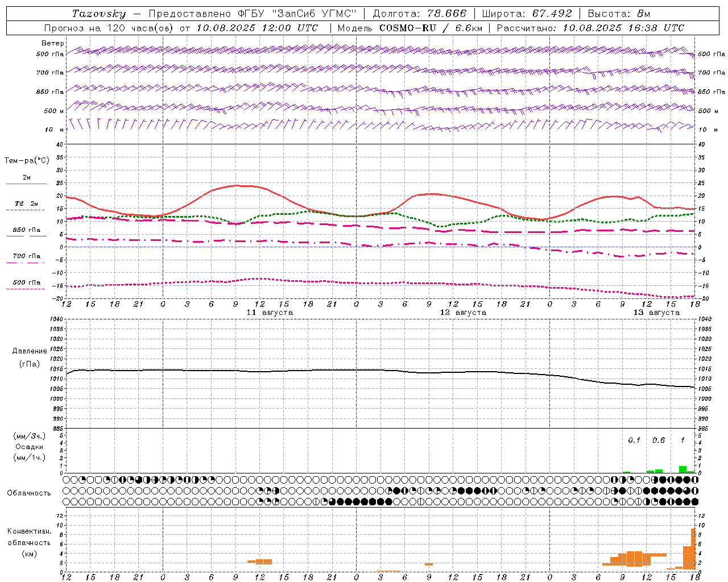Click the '(мм/3ч.)' precipitation unit label
The image size is (728, 582).
click(x=30, y=436)
